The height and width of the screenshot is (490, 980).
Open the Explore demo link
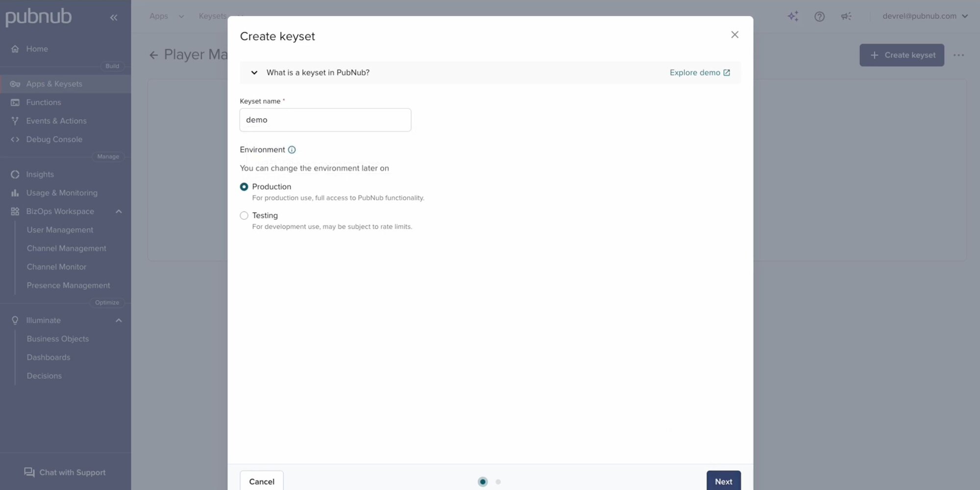click(699, 73)
